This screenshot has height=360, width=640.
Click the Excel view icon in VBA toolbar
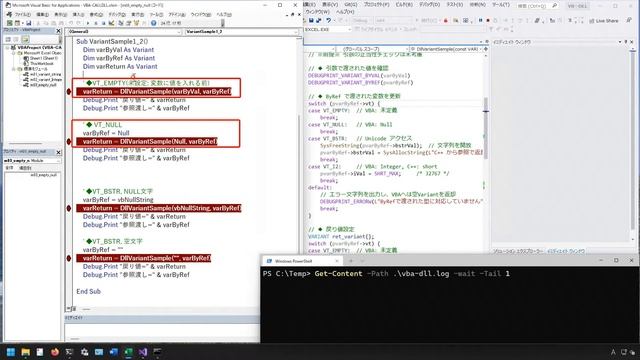pyautogui.click(x=9, y=23)
